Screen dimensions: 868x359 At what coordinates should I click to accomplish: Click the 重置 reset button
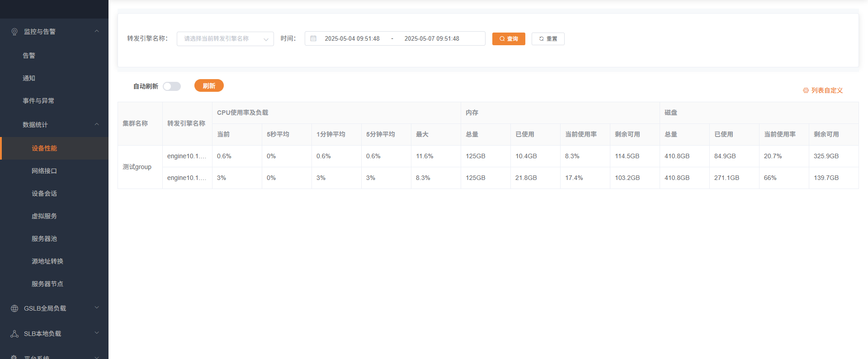point(548,39)
